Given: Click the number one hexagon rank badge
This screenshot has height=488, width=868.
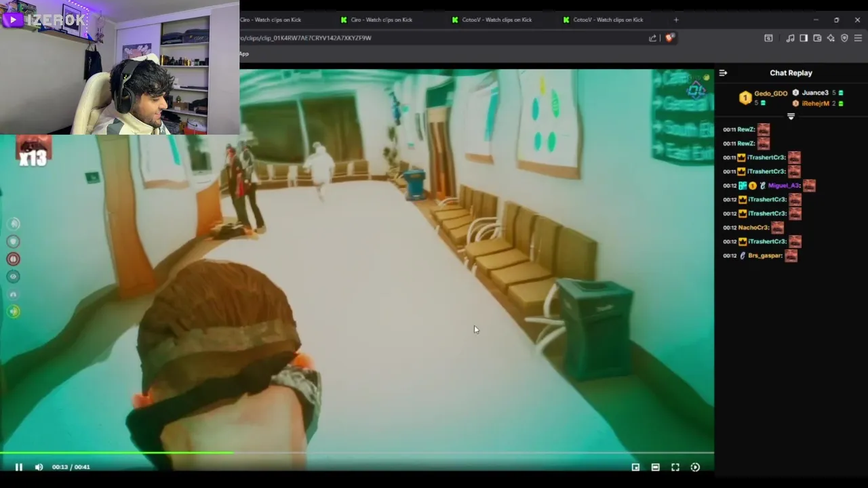Looking at the screenshot, I should coord(745,98).
